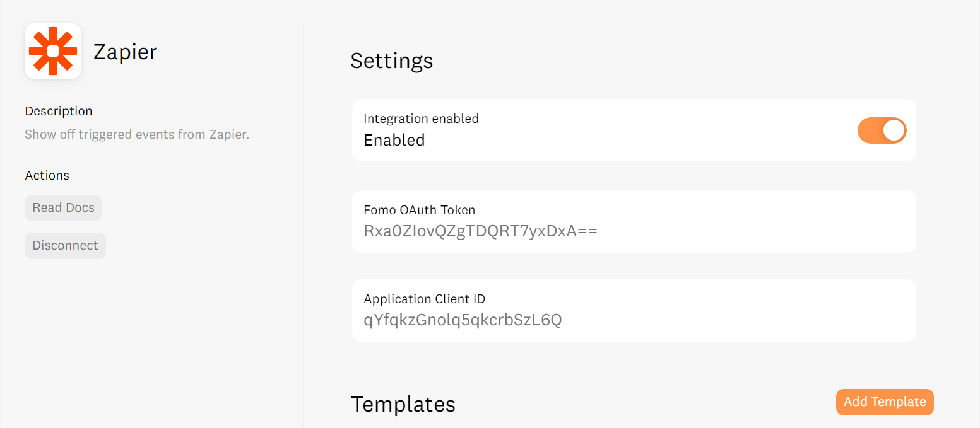Viewport: 980px width, 428px height.
Task: Click the Zapier logo icon
Action: click(x=53, y=51)
